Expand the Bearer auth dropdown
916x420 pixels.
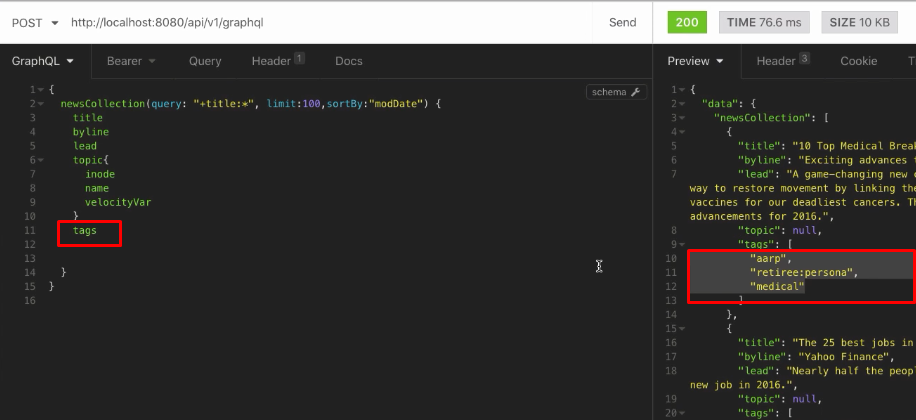point(131,61)
